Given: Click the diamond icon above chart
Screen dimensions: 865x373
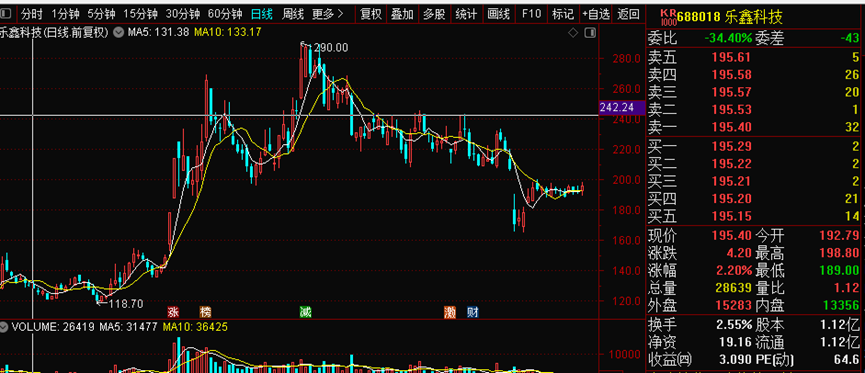Looking at the screenshot, I should tap(574, 33).
